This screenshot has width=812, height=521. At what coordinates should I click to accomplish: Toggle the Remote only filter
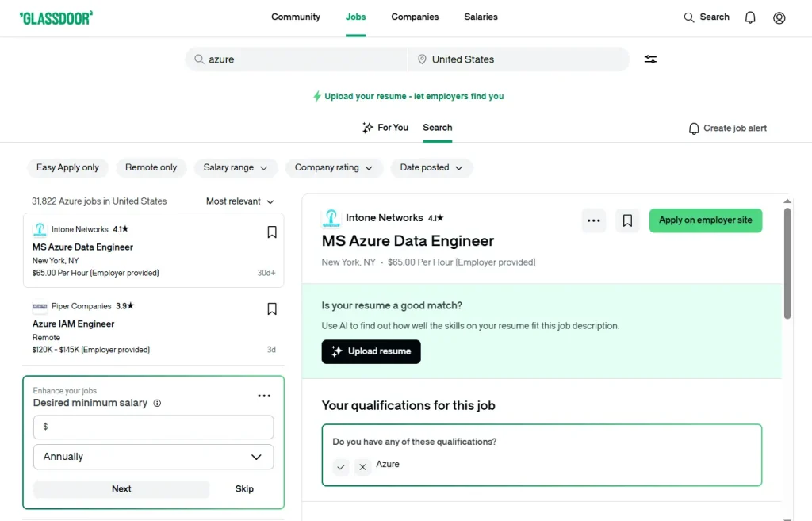coord(151,167)
